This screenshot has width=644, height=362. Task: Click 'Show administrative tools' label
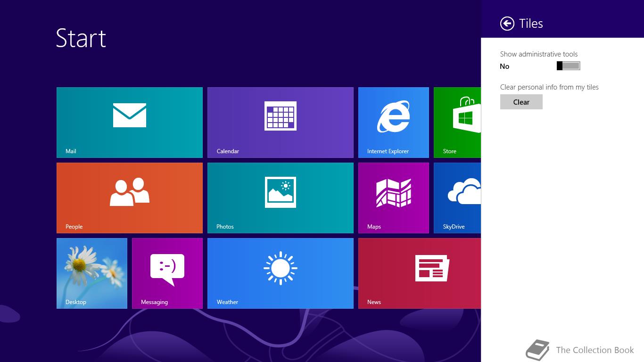(539, 54)
